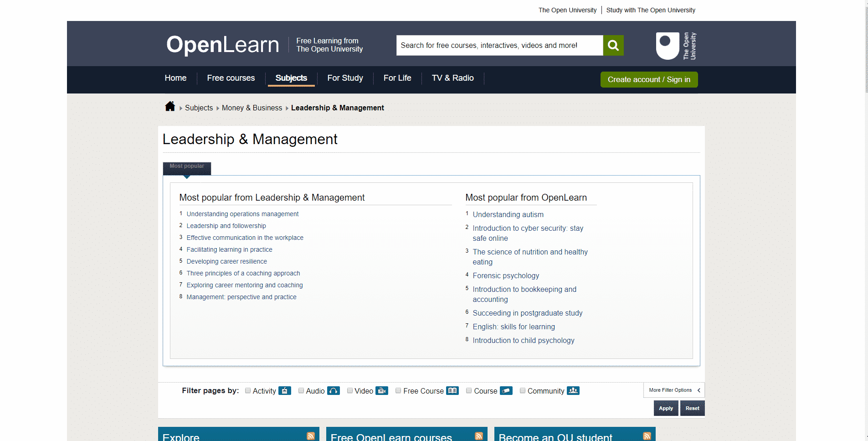Open the Home menu item
The height and width of the screenshot is (441, 868).
click(x=175, y=78)
